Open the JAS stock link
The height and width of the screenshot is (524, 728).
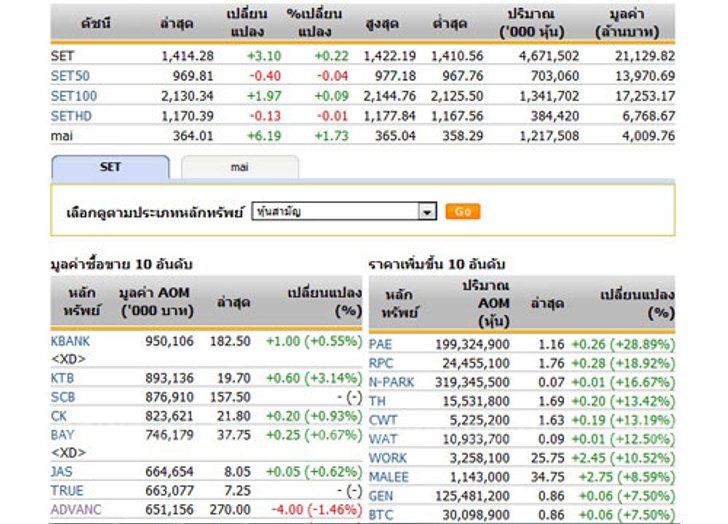tap(61, 472)
